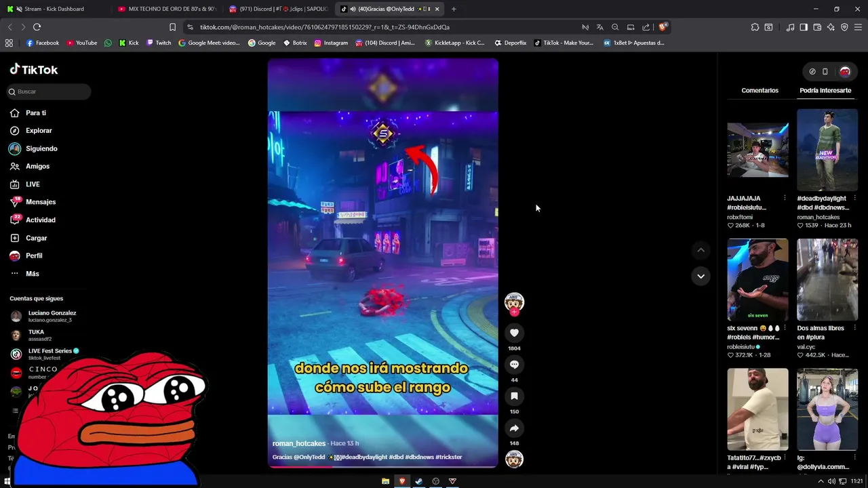Open File Explorer in taskbar
868x488 pixels.
pyautogui.click(x=385, y=481)
